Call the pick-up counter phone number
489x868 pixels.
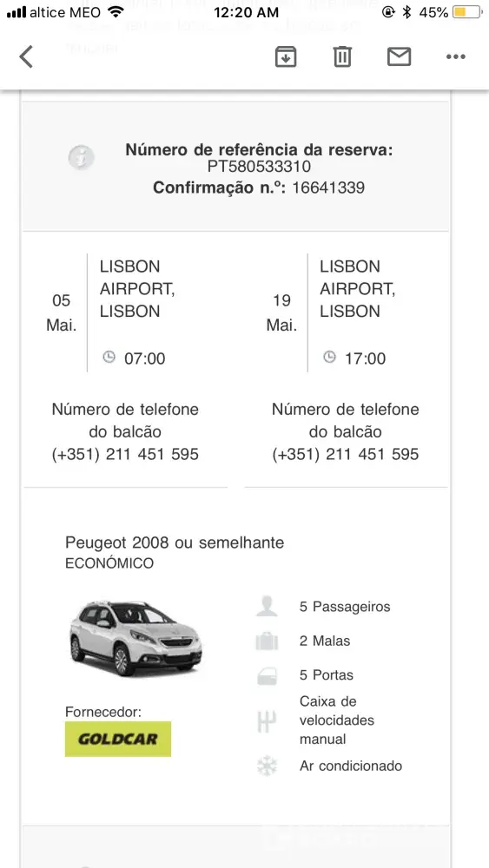click(125, 455)
